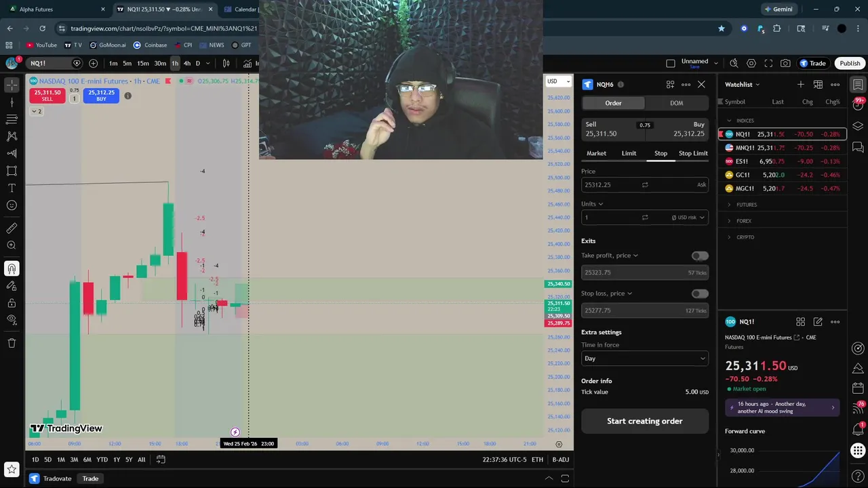Click the red SELL 25,311.50 button
Screen dimensions: 868x488
tap(47, 96)
